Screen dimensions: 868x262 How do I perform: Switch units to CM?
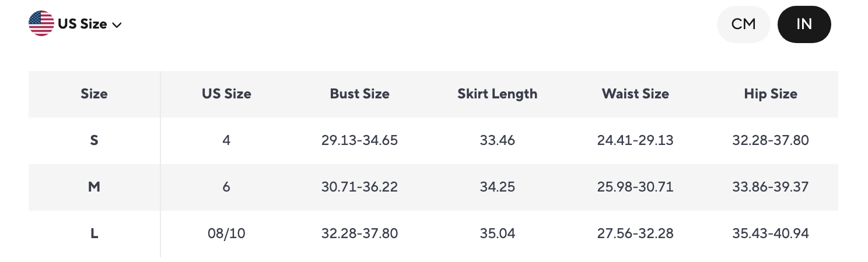(744, 24)
